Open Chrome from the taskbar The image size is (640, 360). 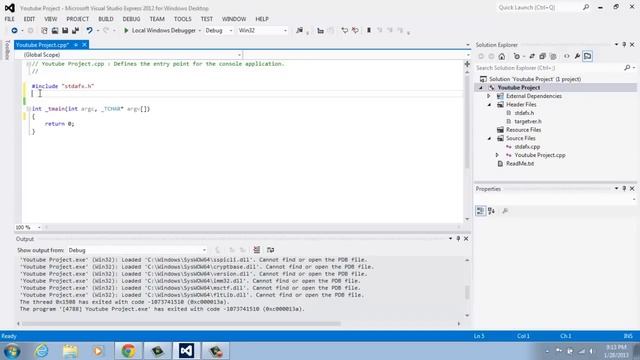coord(128,351)
